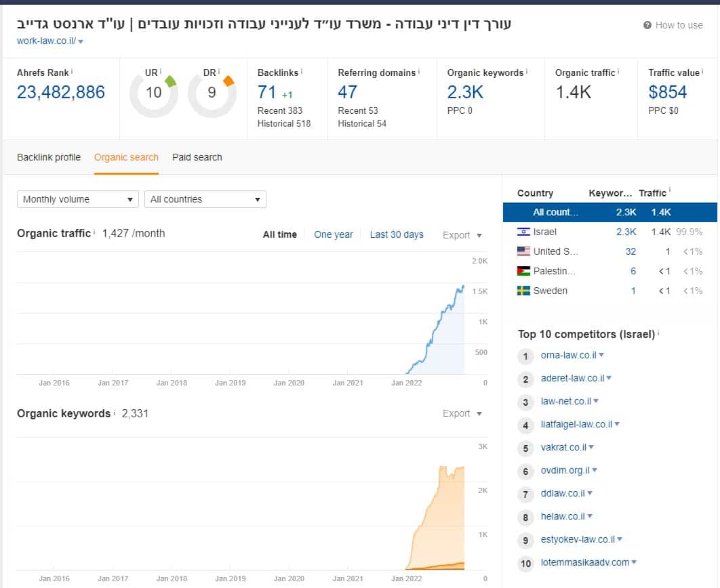Image resolution: width=720 pixels, height=588 pixels.
Task: Click info icon beside top Organic traffic metric
Action: tap(618, 72)
